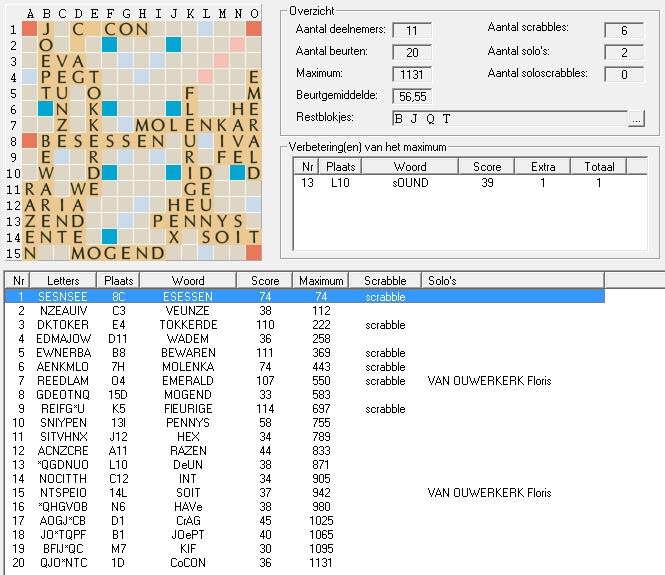Select move row 18 JOePT
Screen dimensions: 665x575
[305, 534]
